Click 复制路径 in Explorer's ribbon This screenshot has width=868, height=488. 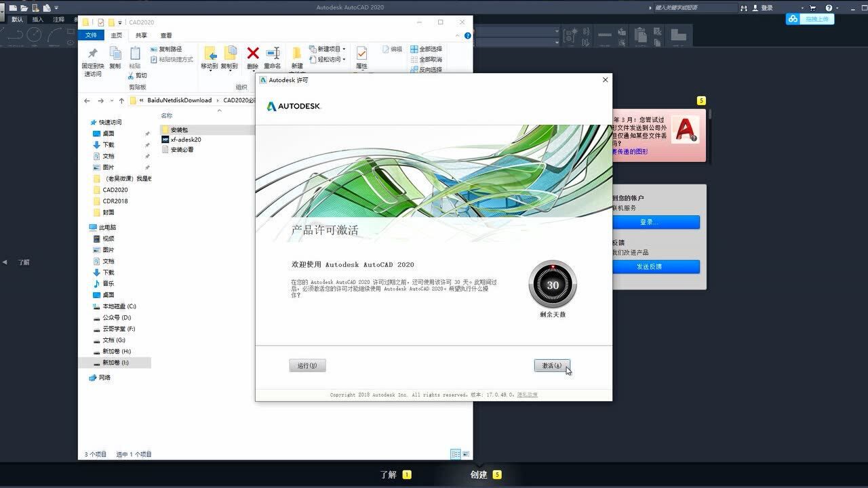pyautogui.click(x=166, y=49)
